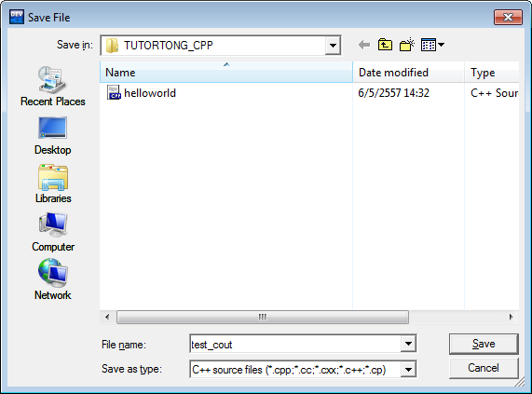This screenshot has height=394, width=532.
Task: Go back to the previous folder
Action: (x=364, y=45)
